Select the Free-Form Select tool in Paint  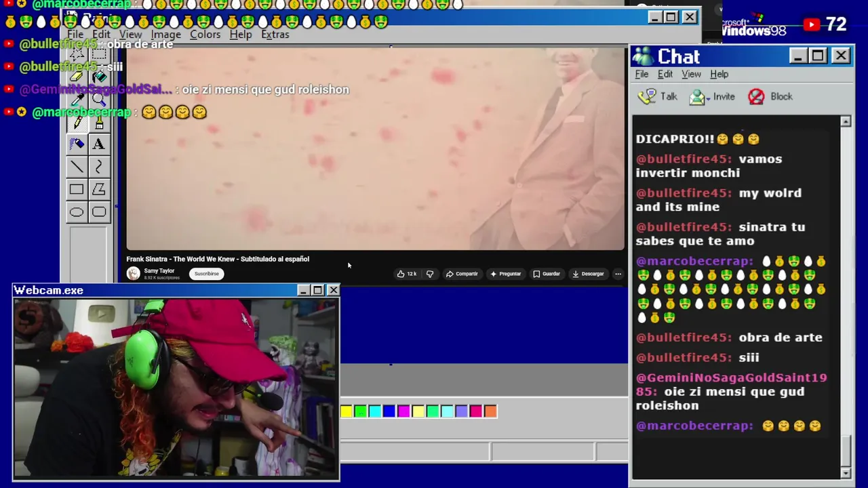(77, 54)
